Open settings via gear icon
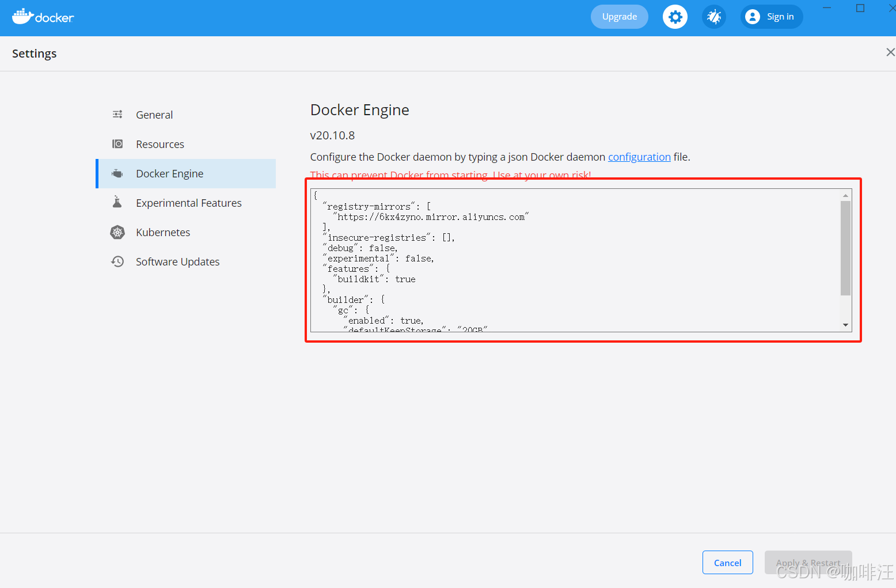Viewport: 896px width, 588px height. pyautogui.click(x=675, y=17)
